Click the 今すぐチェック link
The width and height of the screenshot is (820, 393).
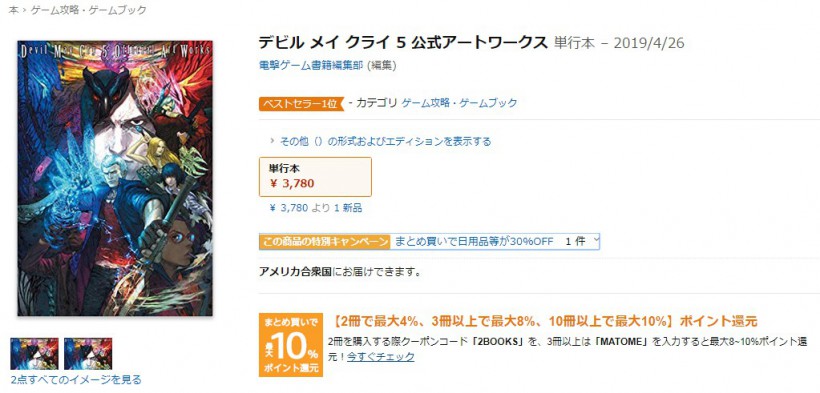381,357
